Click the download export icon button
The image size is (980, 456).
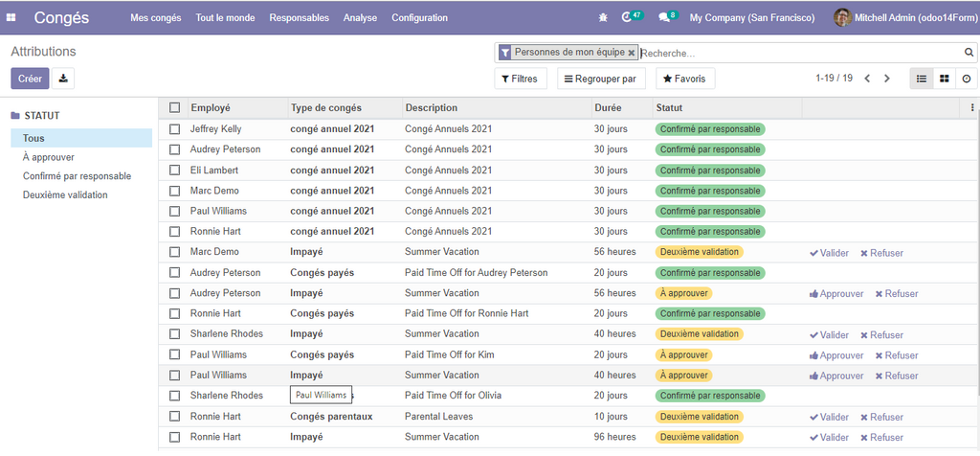(64, 79)
